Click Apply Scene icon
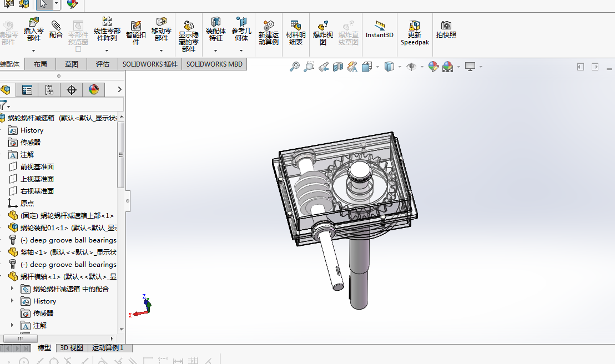Screen dimensions: 615x364 pos(447,67)
